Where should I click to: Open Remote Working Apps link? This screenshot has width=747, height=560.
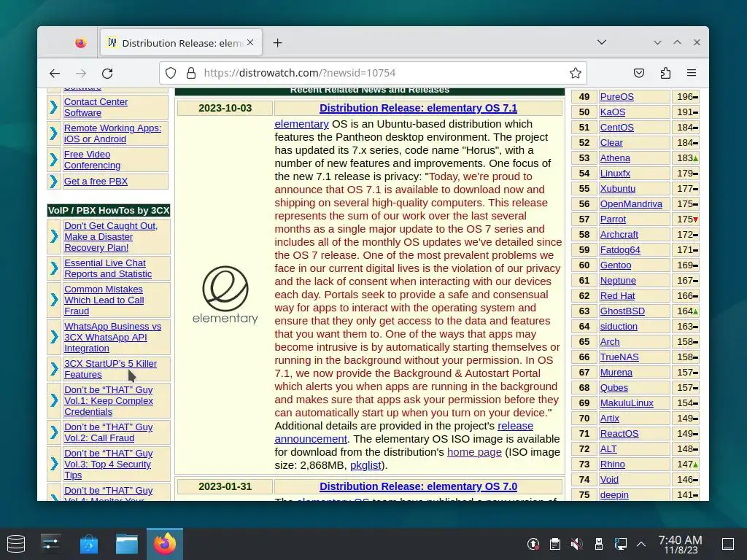point(112,133)
